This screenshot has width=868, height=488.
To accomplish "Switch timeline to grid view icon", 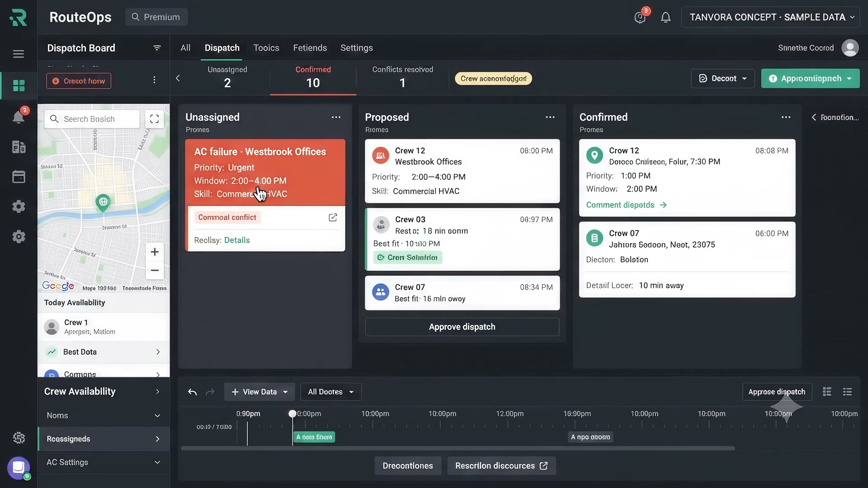I will (x=827, y=392).
